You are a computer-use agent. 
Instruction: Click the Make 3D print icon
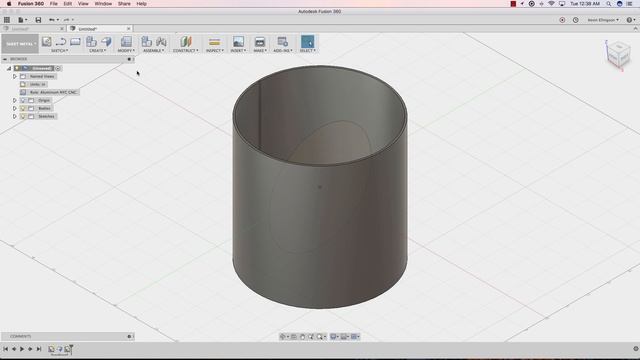(x=260, y=41)
